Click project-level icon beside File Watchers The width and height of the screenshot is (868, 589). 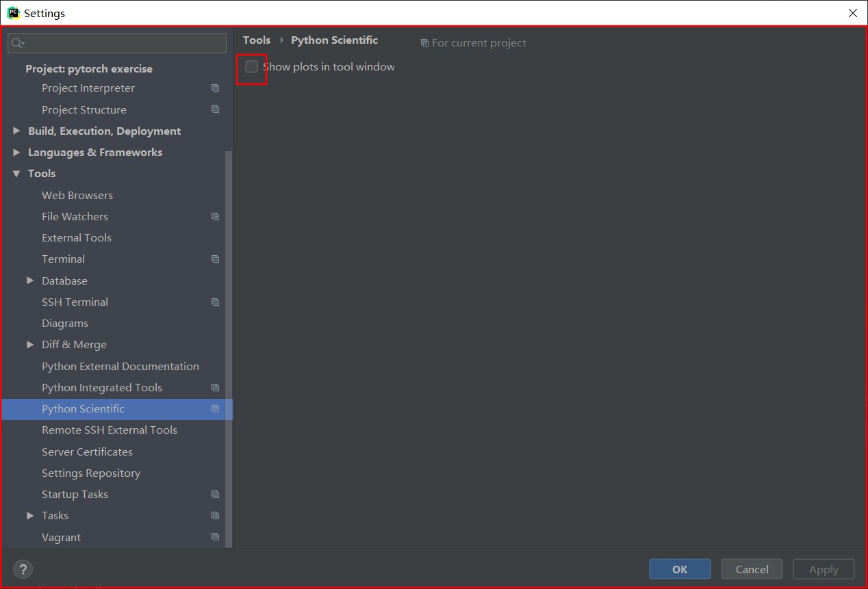(215, 217)
